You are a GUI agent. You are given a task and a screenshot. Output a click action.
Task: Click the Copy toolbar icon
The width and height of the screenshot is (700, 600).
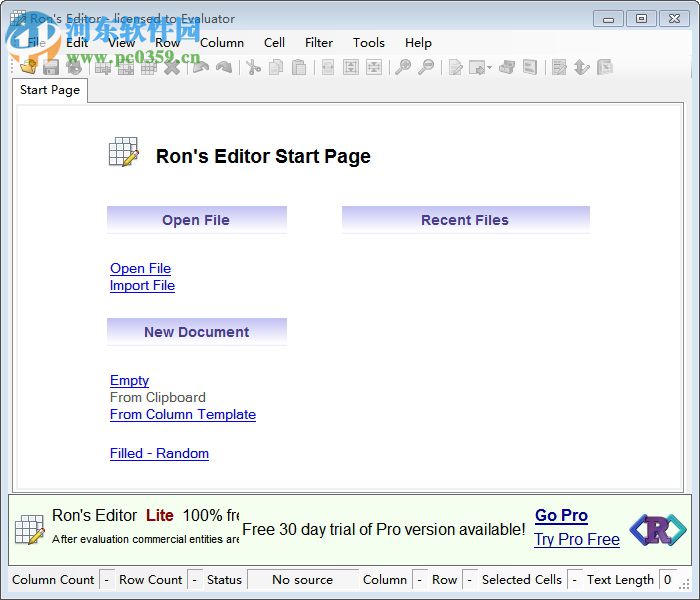[276, 67]
